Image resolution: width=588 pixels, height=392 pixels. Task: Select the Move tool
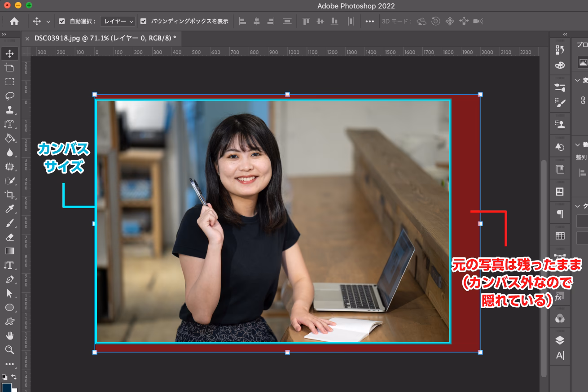click(x=10, y=53)
